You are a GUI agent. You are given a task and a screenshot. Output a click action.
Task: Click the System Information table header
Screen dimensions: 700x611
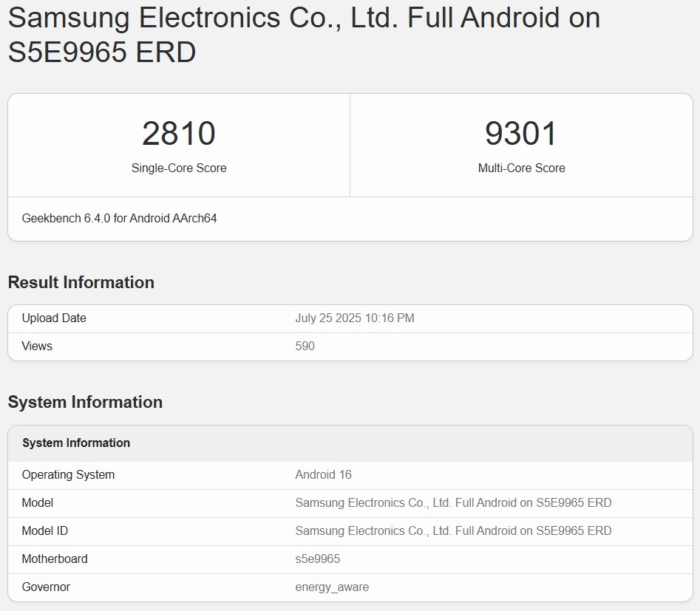[x=76, y=443]
